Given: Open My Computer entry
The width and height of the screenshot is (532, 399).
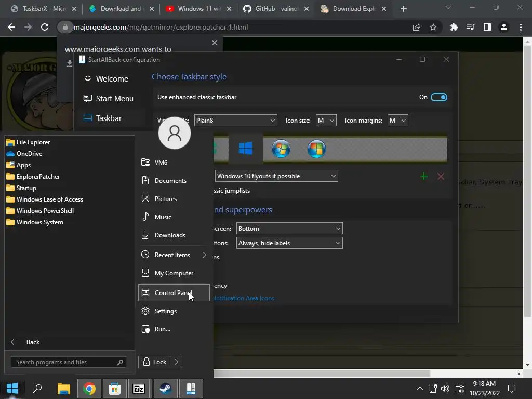Looking at the screenshot, I should 174,273.
